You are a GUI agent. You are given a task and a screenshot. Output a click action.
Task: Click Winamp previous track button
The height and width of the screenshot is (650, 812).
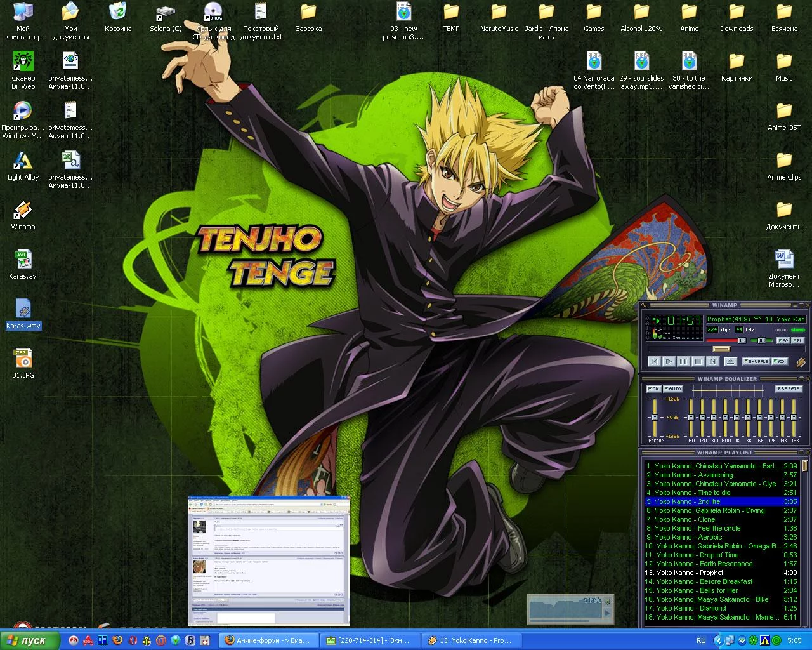click(654, 362)
